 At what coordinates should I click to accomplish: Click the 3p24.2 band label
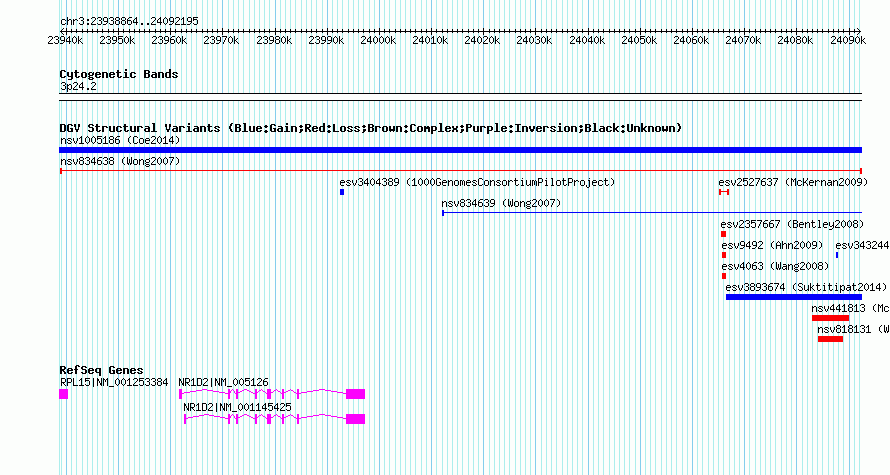(78, 86)
